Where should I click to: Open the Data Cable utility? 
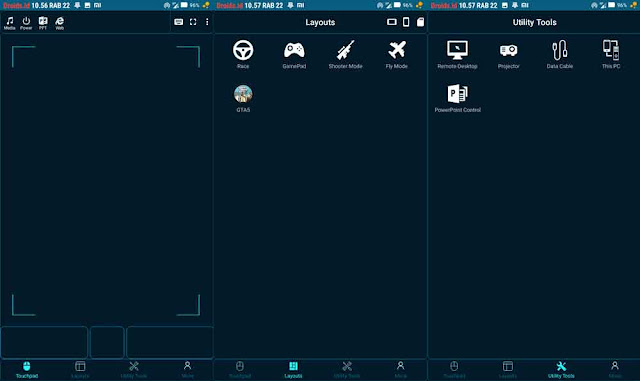(560, 54)
